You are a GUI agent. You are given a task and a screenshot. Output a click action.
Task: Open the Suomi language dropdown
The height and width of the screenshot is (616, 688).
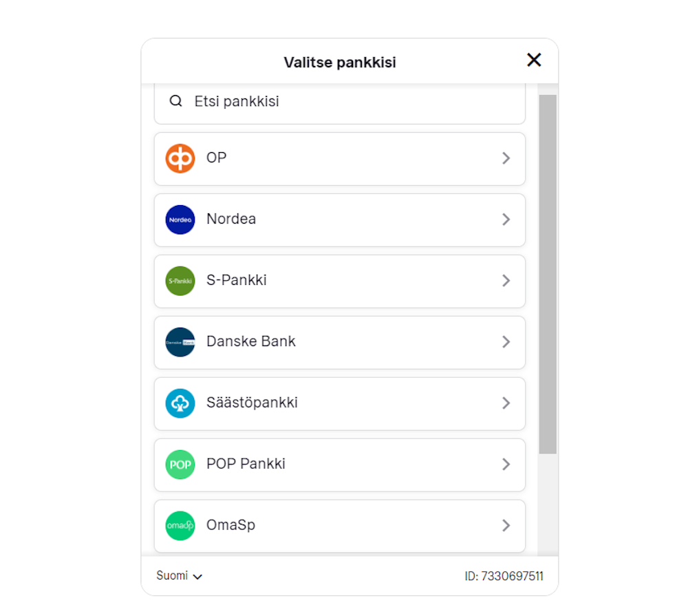point(179,576)
